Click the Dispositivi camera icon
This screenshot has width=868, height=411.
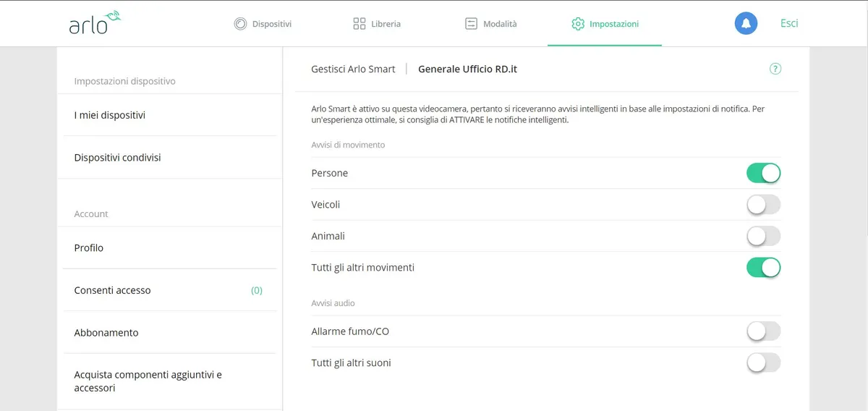click(x=240, y=24)
